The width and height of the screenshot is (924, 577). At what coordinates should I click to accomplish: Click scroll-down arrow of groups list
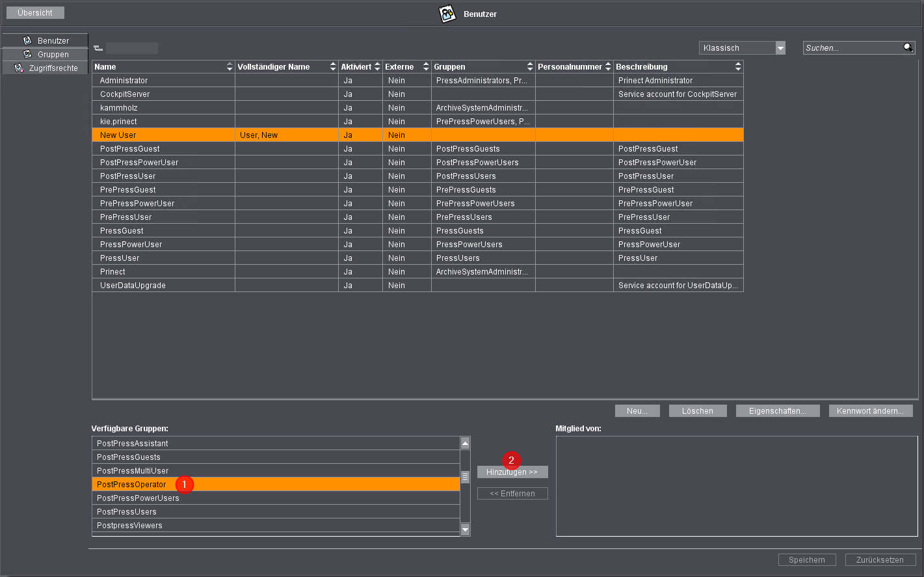pos(465,530)
